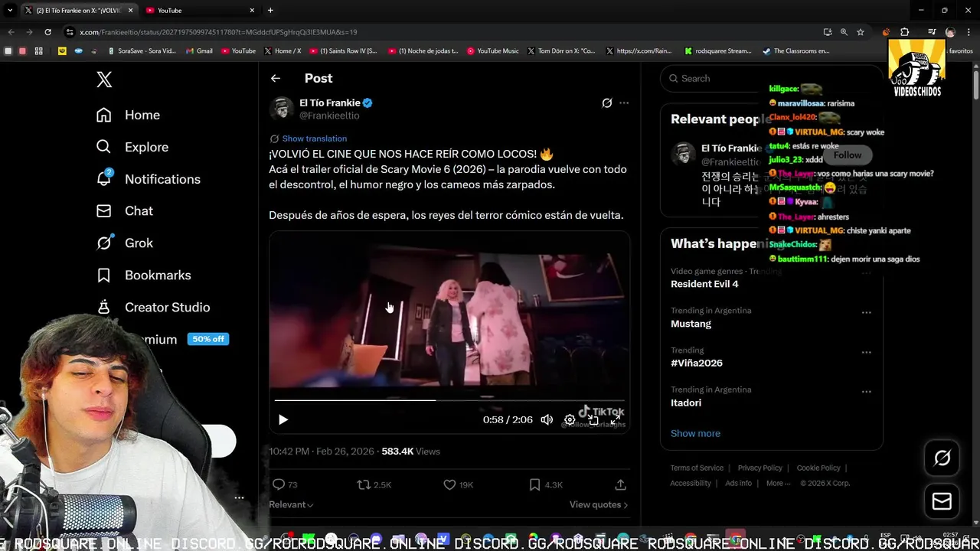Bookmark this page with star icon

861,32
